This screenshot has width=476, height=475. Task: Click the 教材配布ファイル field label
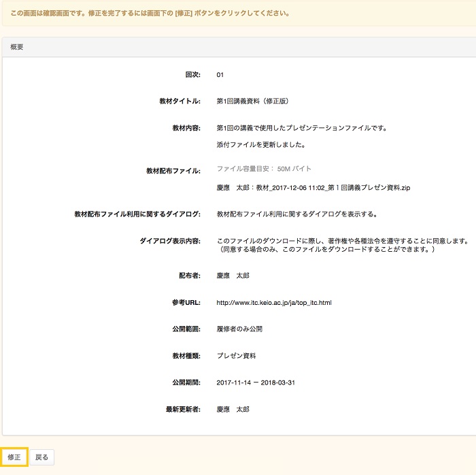(x=173, y=171)
